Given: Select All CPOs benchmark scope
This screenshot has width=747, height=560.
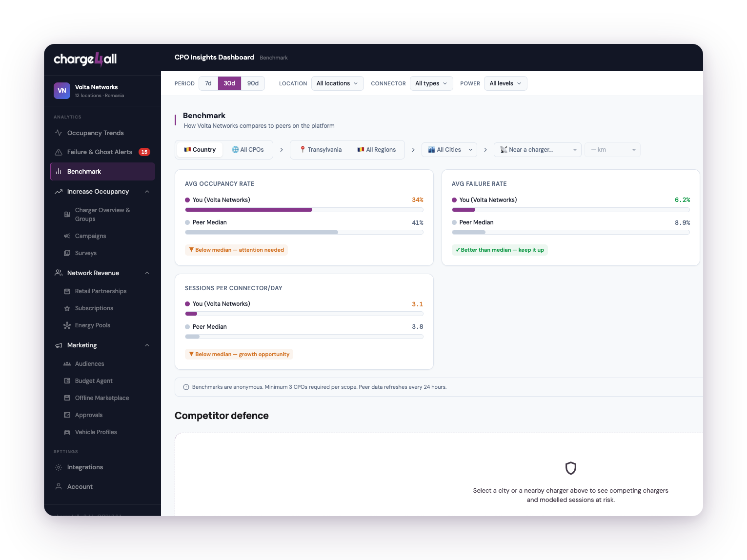Looking at the screenshot, I should 248,150.
